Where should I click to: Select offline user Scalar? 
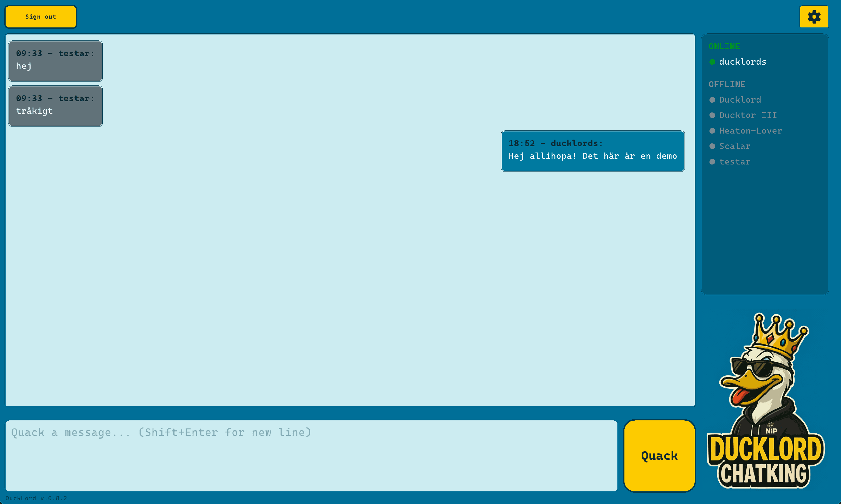coord(734,146)
